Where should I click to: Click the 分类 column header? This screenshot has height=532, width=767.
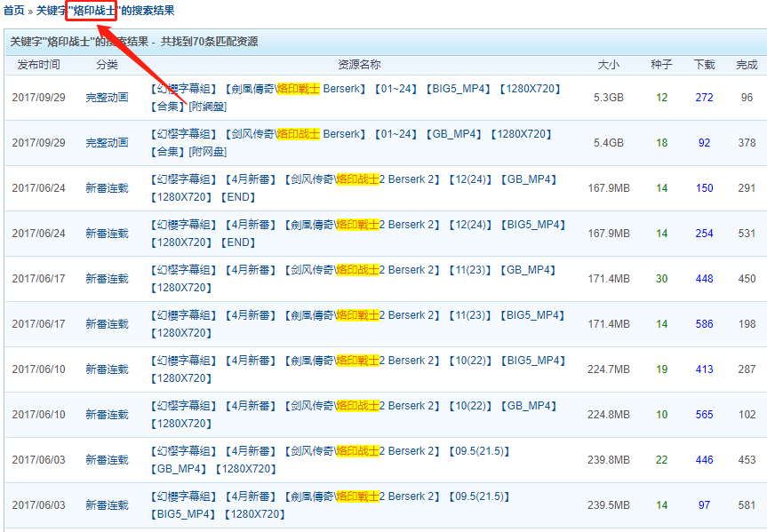[x=108, y=65]
